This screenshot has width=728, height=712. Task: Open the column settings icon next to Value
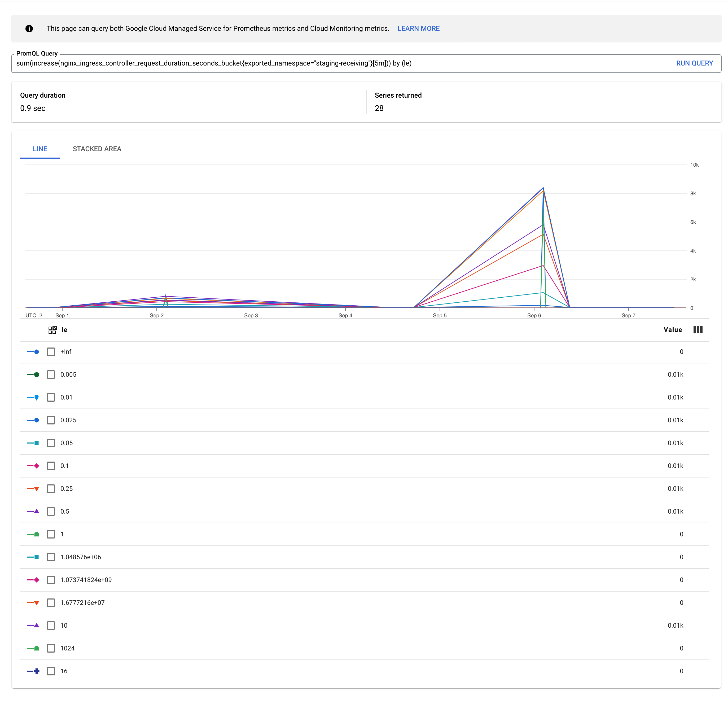(698, 329)
